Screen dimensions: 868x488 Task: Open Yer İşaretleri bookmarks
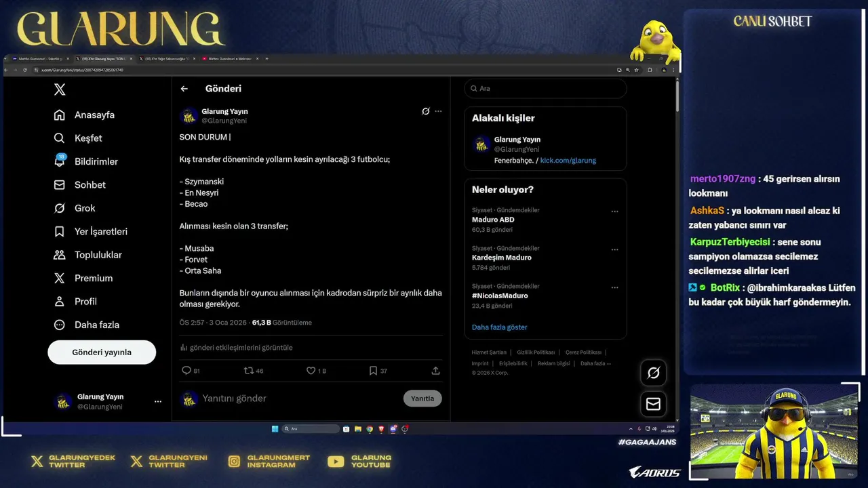coord(91,232)
